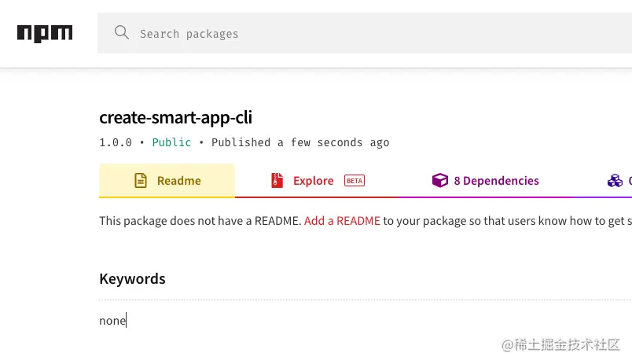The height and width of the screenshot is (364, 632).
Task: Switch to the Readme tab
Action: 178,181
